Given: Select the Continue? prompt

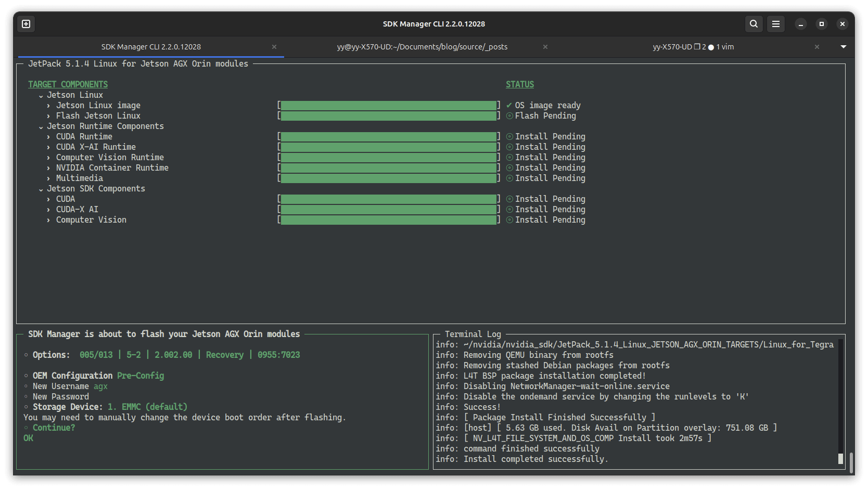Looking at the screenshot, I should click(54, 428).
